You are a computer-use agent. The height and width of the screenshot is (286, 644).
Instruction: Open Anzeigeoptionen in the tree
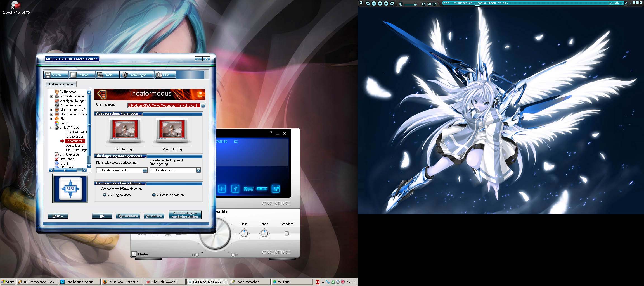tap(71, 105)
